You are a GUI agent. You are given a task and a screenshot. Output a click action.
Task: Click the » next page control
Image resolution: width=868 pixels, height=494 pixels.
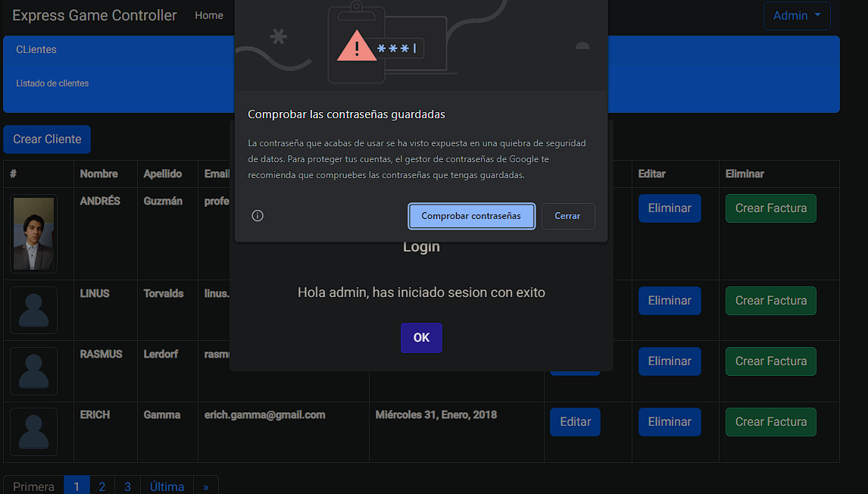click(x=205, y=486)
